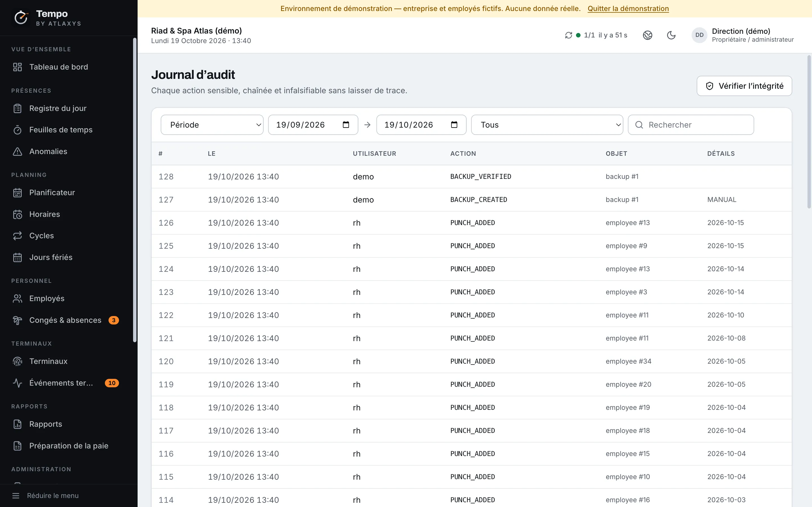Click Vérifier l'intégrité button
Viewport: 812px width, 507px height.
point(744,86)
